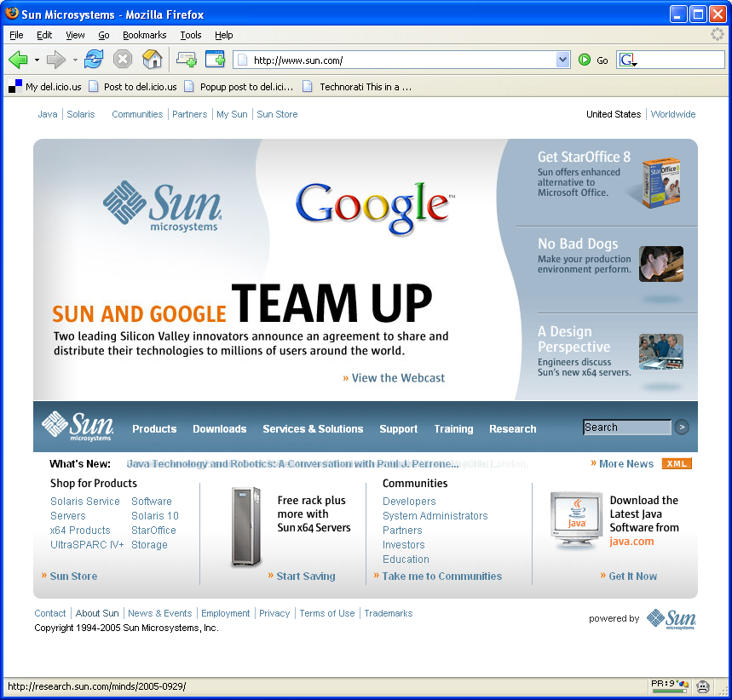Click the Stop loading icon
The height and width of the screenshot is (700, 732).
point(123,60)
